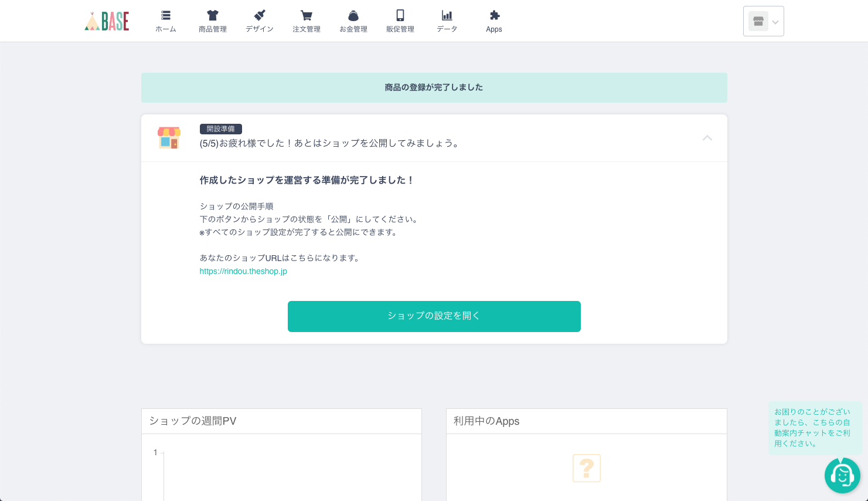Open データ chart icon

447,15
